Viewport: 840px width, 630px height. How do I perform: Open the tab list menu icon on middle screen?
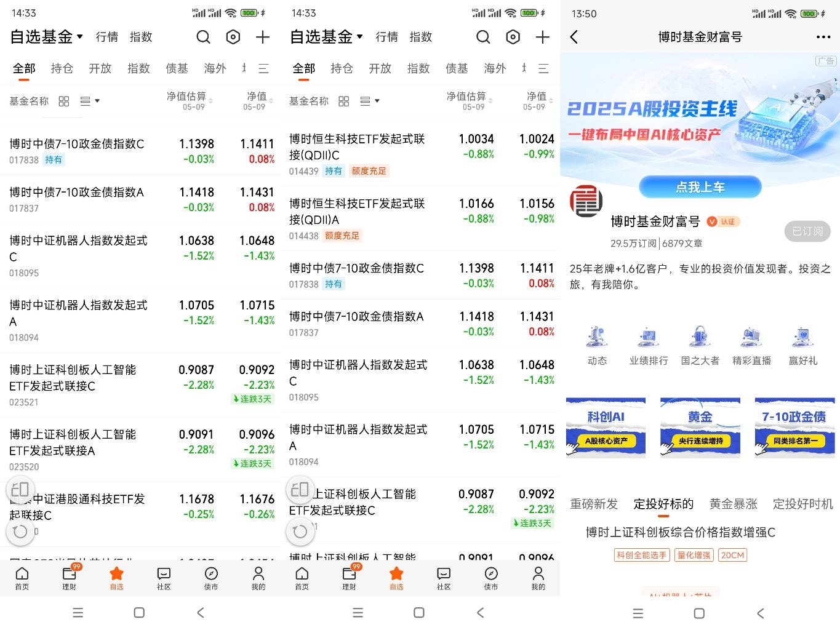pyautogui.click(x=543, y=68)
